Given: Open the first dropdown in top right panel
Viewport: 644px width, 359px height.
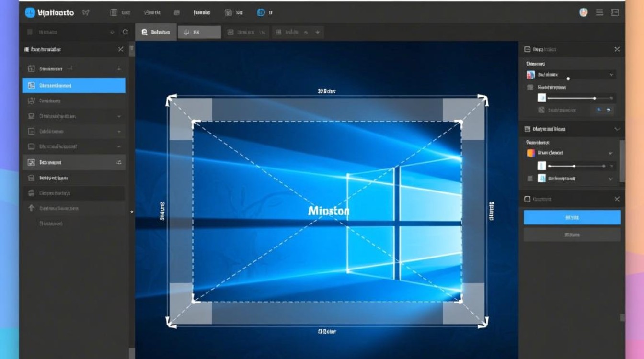Looking at the screenshot, I should pos(611,75).
